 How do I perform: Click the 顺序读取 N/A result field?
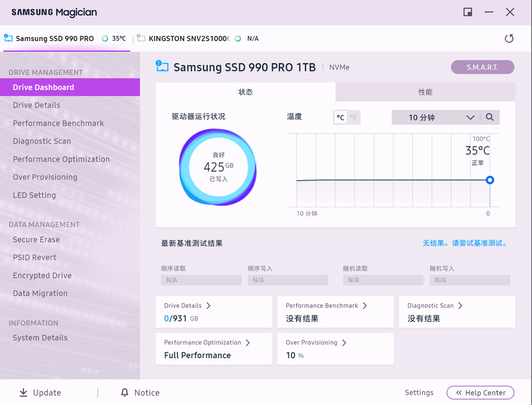tap(201, 280)
